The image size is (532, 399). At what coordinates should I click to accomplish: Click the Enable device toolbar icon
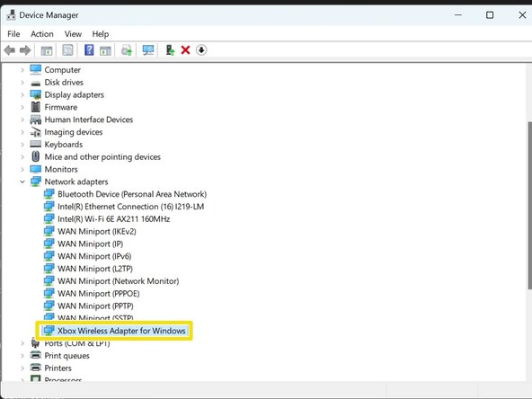[x=170, y=50]
